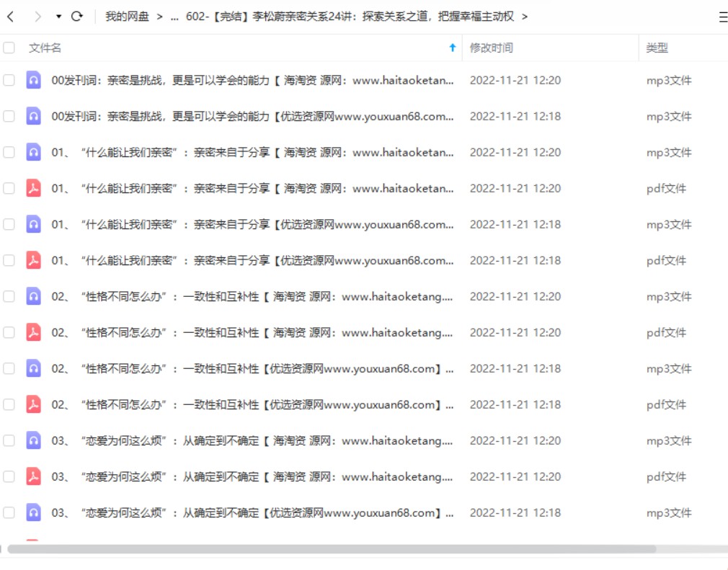The height and width of the screenshot is (570, 728).
Task: Click mp3 icon of 02 一致性和互补性 youxuan68 file
Action: [x=33, y=368]
